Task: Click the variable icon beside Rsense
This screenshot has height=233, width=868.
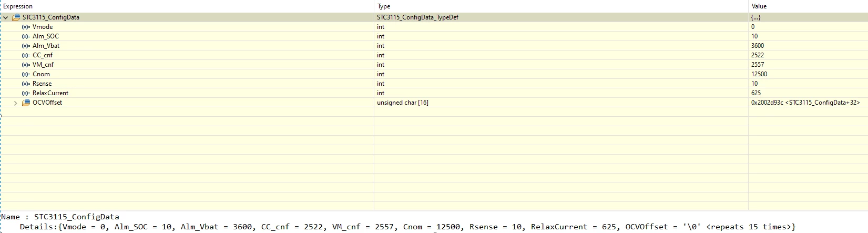Action: click(26, 84)
